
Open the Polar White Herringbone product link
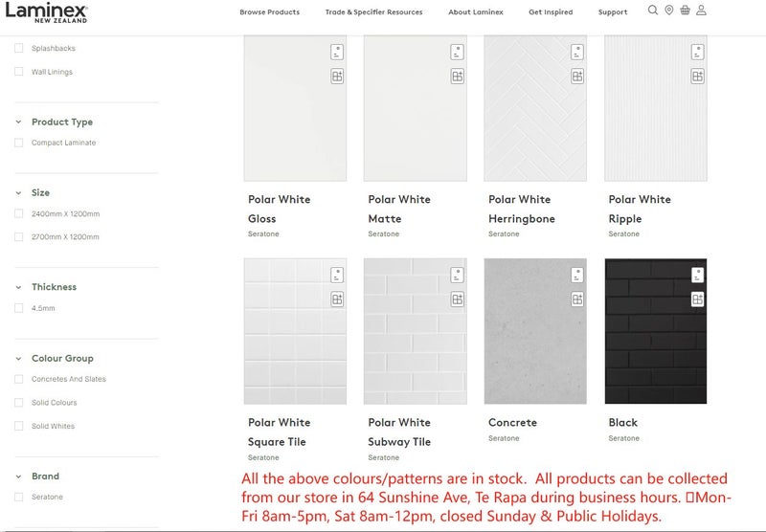(x=520, y=209)
